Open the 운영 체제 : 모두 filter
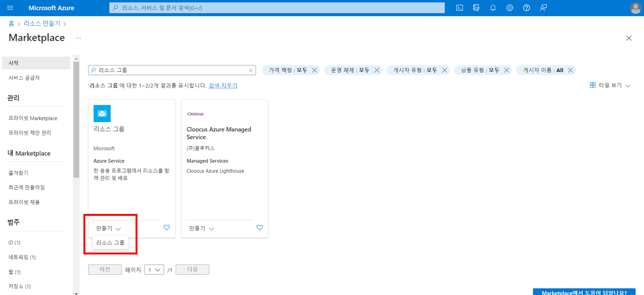Screen dimensions: 644x295 [350, 70]
